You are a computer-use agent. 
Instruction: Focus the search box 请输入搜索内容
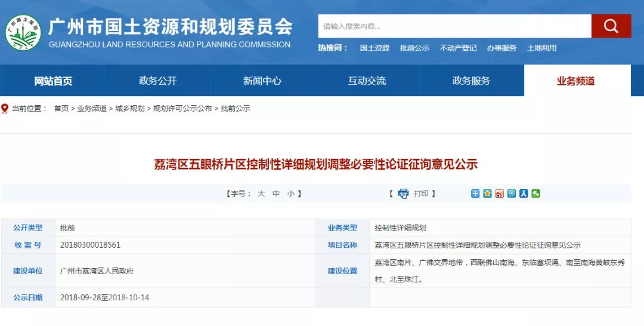click(x=454, y=26)
